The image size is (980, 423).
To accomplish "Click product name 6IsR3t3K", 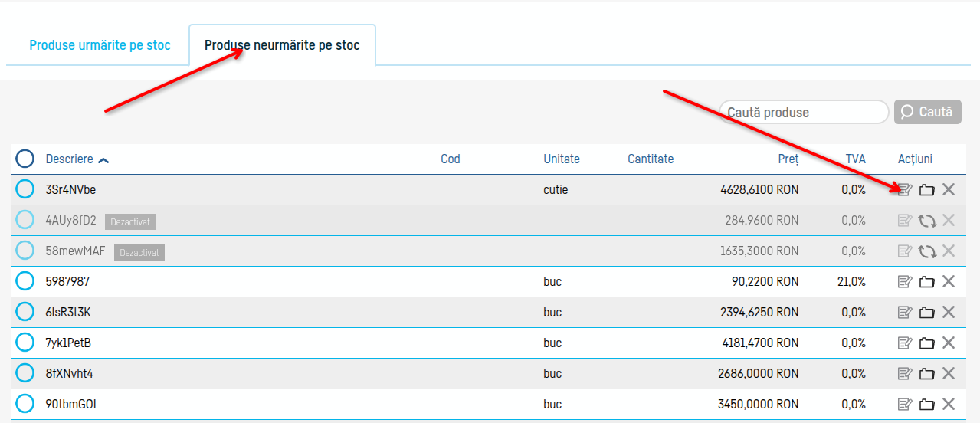I will (x=68, y=312).
